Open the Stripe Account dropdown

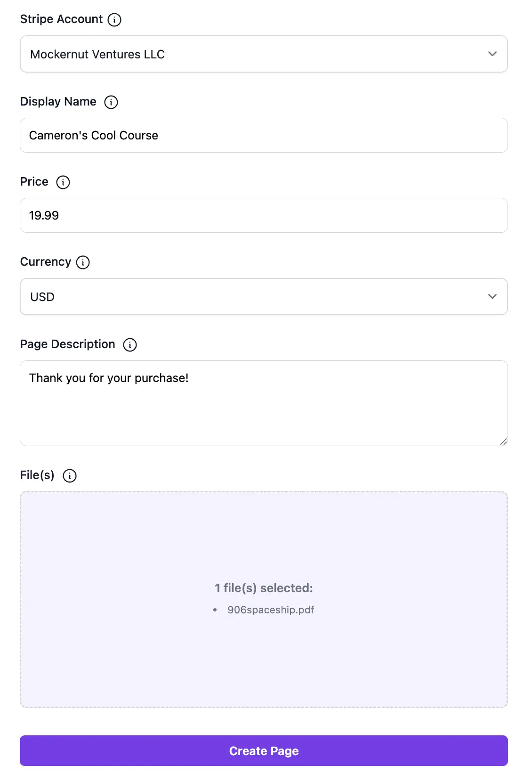(492, 54)
